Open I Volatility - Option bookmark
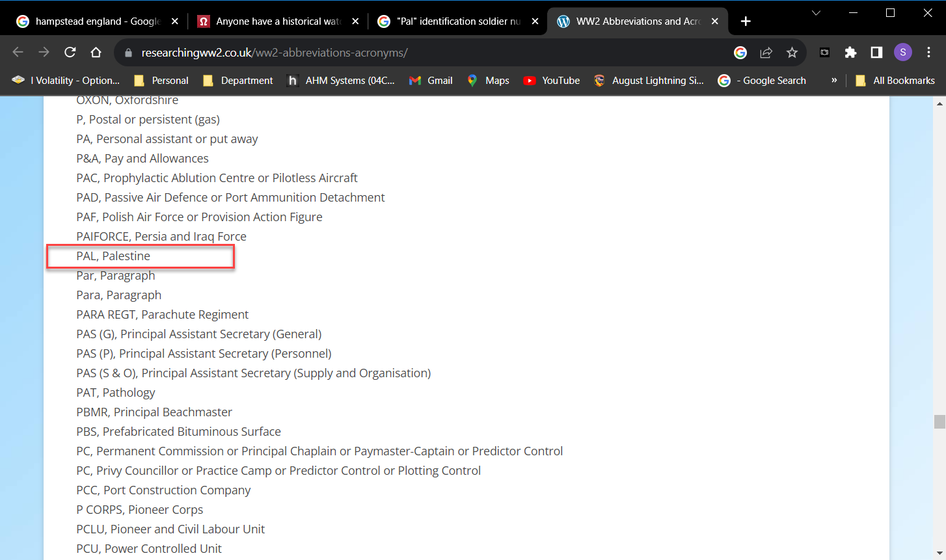Image resolution: width=946 pixels, height=560 pixels. 66,81
